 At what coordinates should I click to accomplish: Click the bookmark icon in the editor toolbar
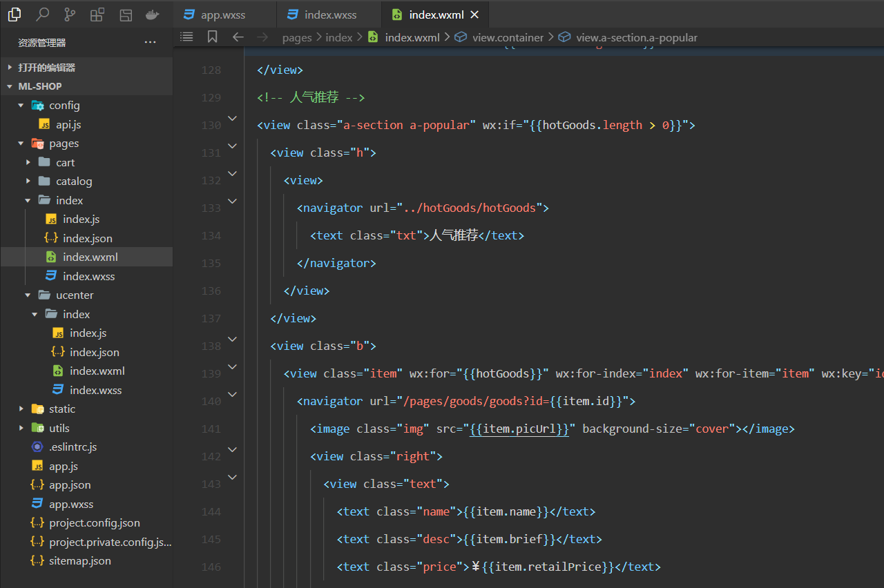[212, 37]
